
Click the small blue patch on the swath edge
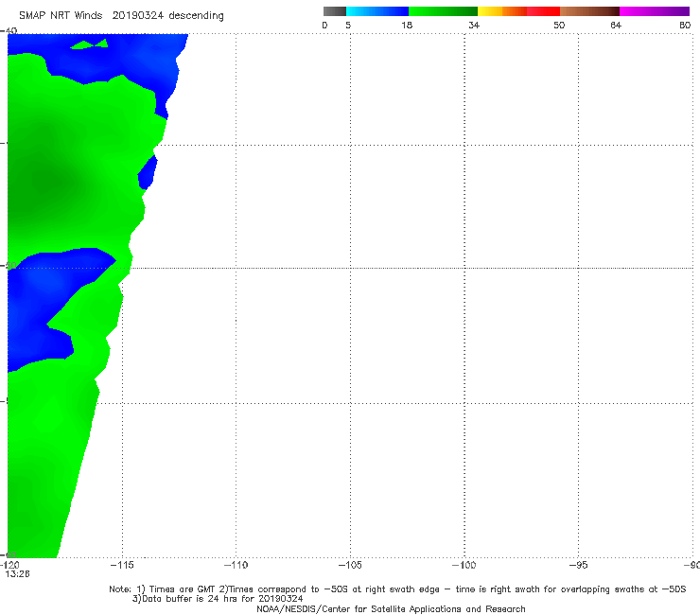click(148, 173)
